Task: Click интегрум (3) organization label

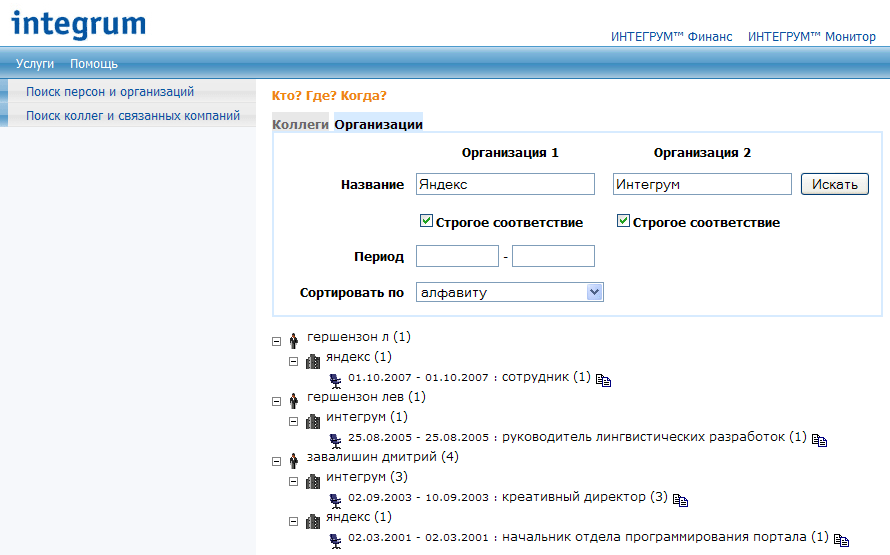Action: [367, 477]
